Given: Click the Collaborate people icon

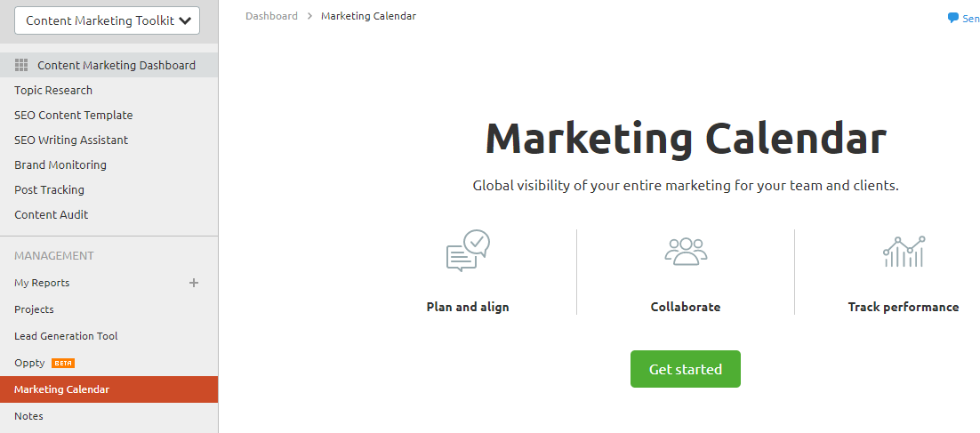Looking at the screenshot, I should [x=686, y=251].
